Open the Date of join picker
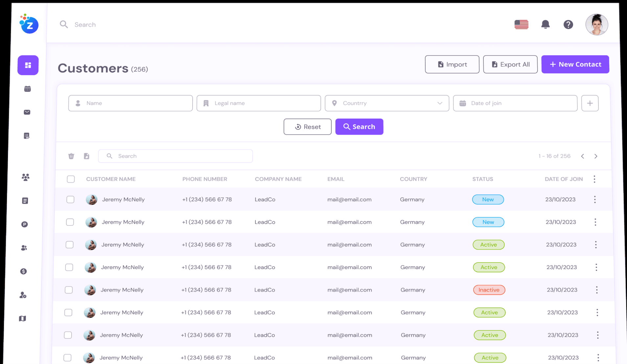627x364 pixels. point(515,103)
